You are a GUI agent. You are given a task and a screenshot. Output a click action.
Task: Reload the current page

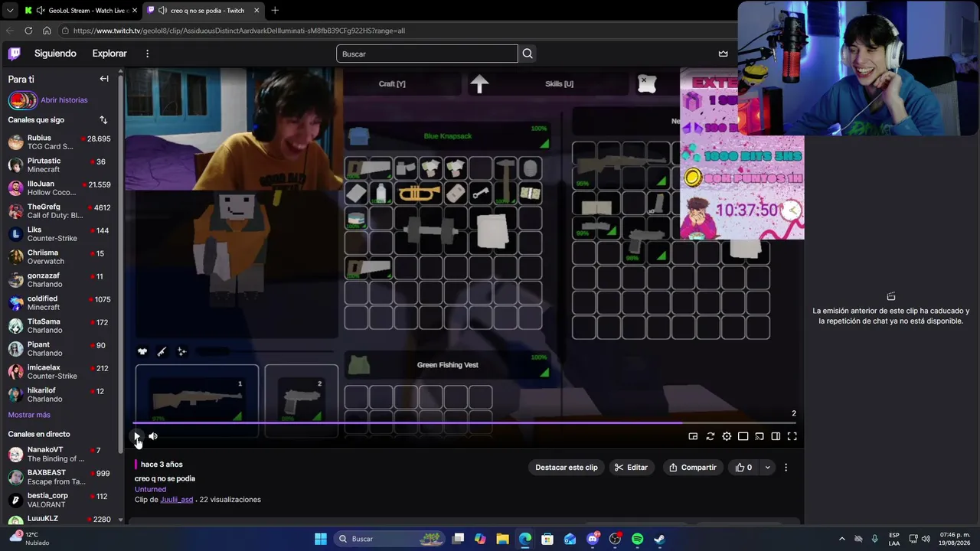28,31
